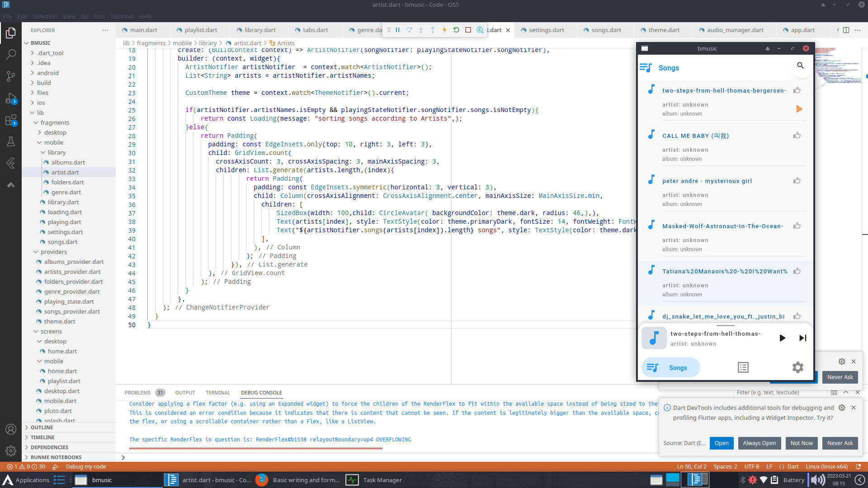Skip to next track in mini player
This screenshot has height=488, width=868.
click(802, 338)
